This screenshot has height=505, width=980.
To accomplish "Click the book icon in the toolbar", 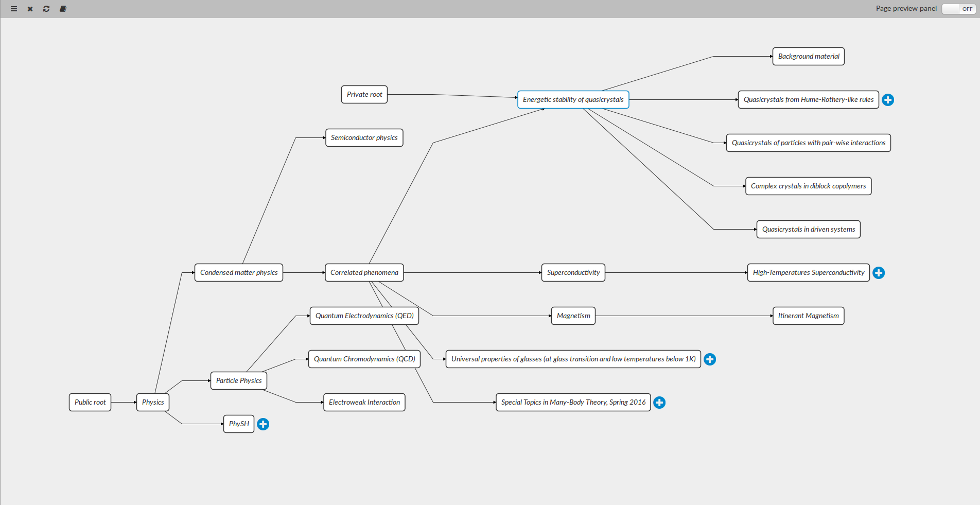I will click(63, 9).
